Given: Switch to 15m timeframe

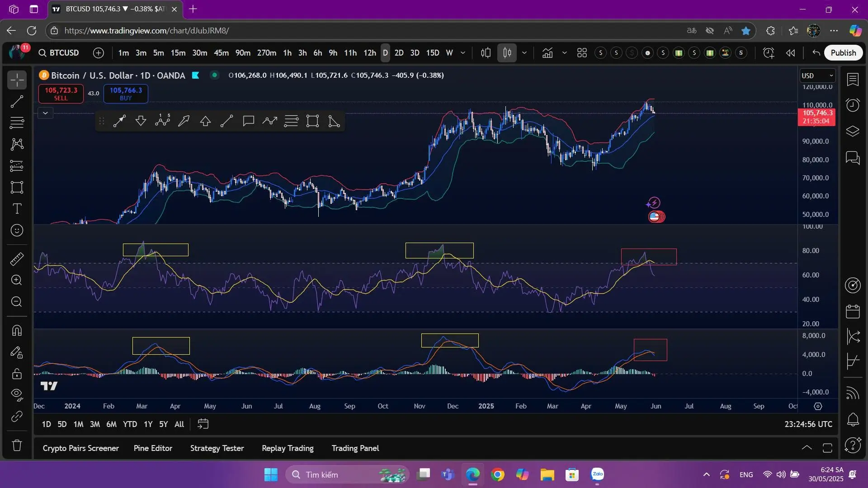Looking at the screenshot, I should 178,53.
